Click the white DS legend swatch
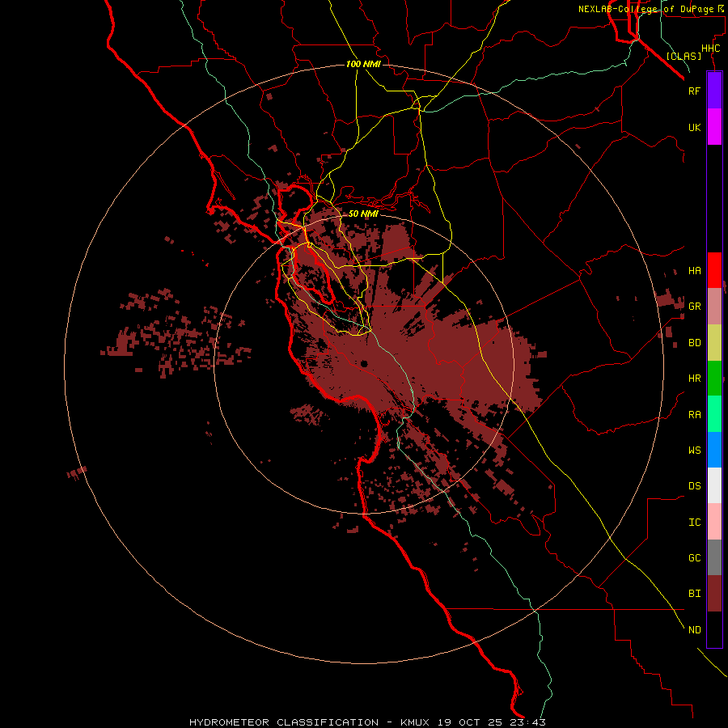The height and width of the screenshot is (728, 728). click(x=714, y=485)
